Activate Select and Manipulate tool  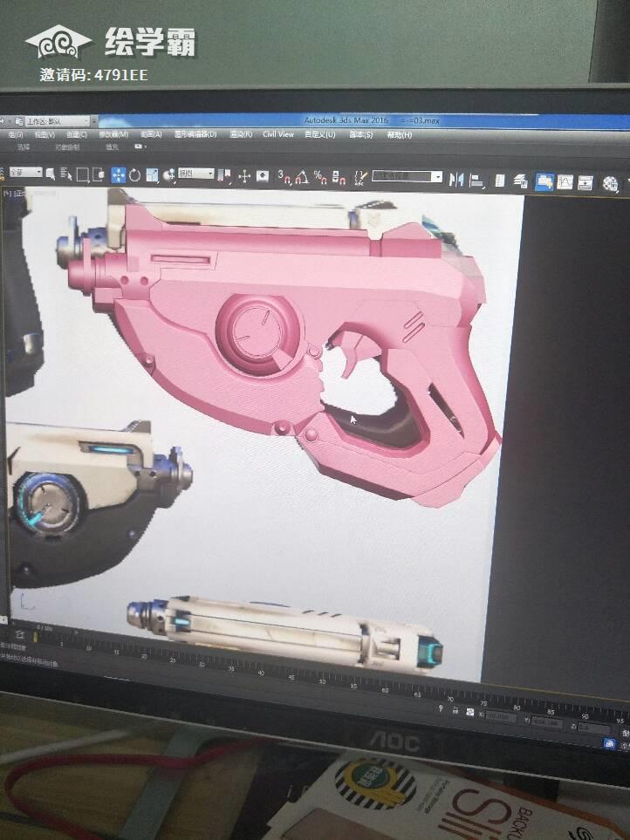point(244,176)
